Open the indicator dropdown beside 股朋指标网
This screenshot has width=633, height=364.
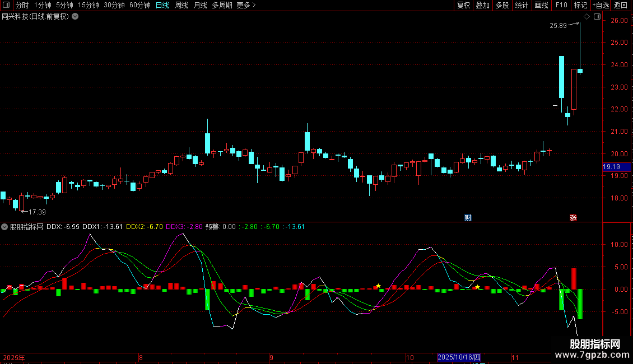(4, 227)
